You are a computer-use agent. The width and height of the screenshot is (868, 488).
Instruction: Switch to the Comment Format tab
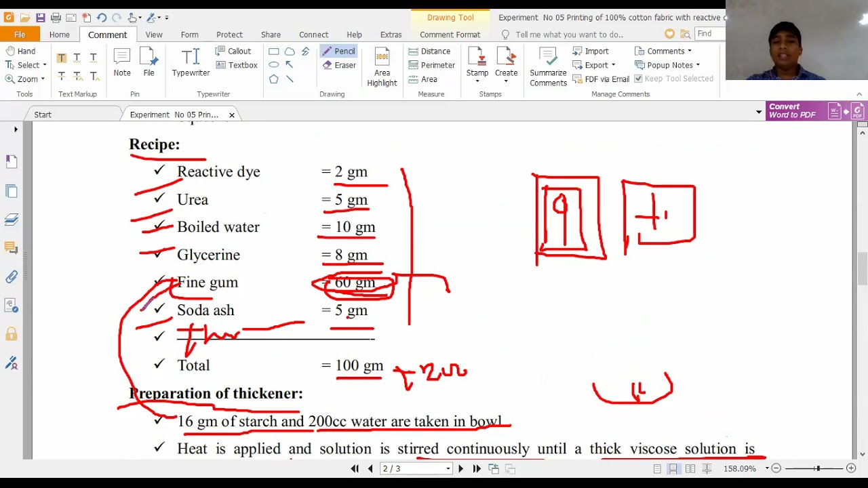(x=450, y=35)
